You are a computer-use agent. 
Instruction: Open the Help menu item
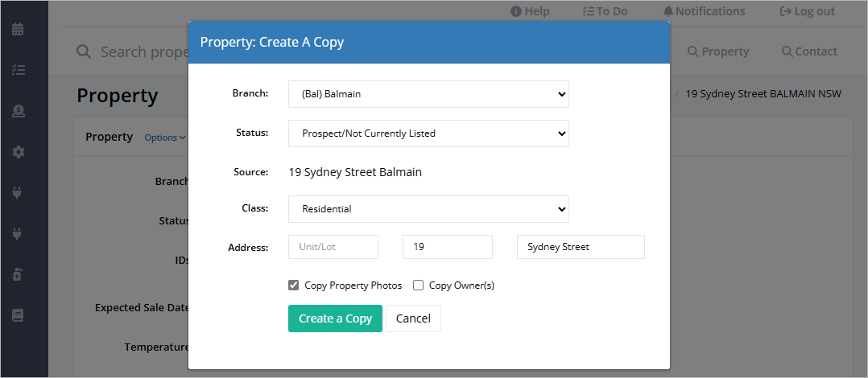coord(530,11)
